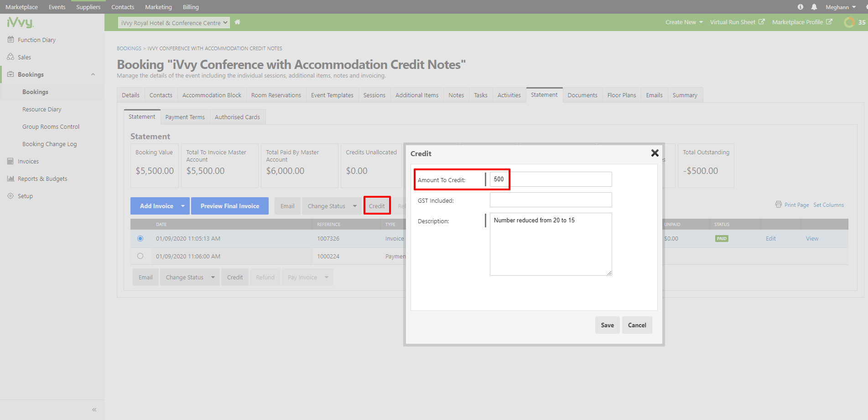The height and width of the screenshot is (420, 868).
Task: Open the Marketplace top menu
Action: (x=21, y=7)
